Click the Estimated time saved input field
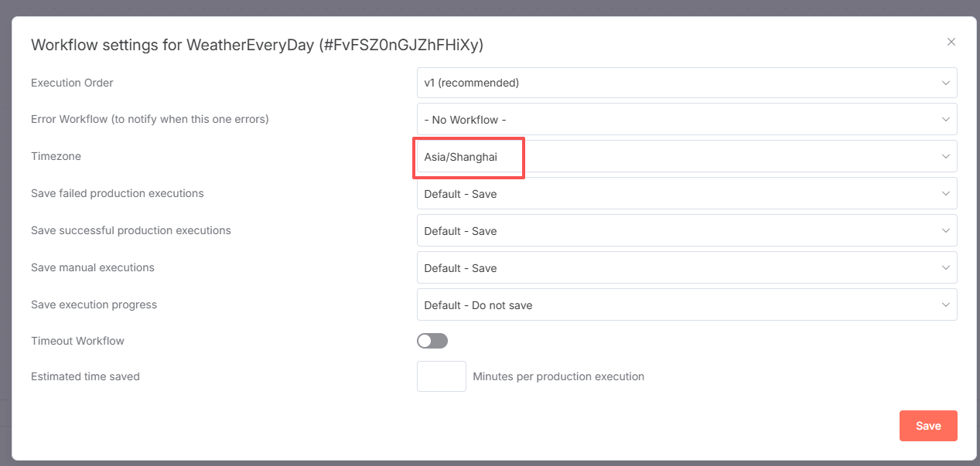The image size is (980, 466). pyautogui.click(x=442, y=376)
